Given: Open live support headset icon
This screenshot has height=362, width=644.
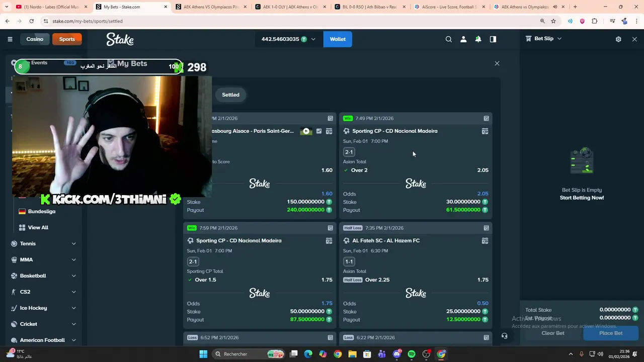Looking at the screenshot, I should (504, 336).
